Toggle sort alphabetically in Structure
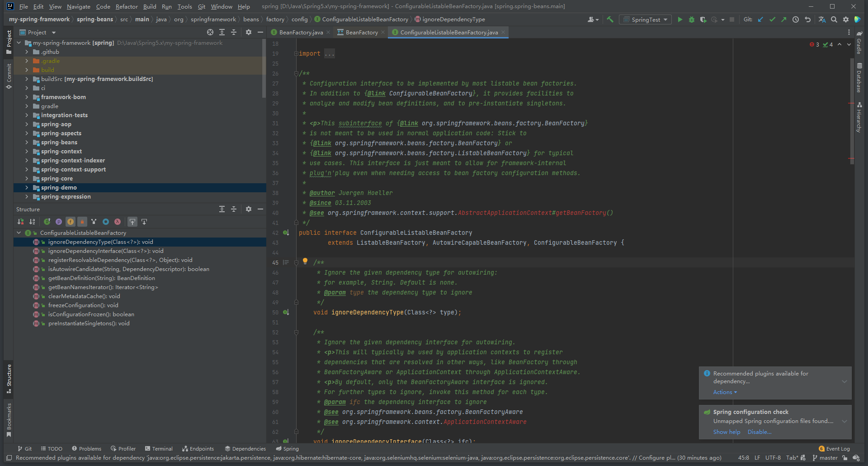Screen dimensions: 868x466 coord(32,222)
